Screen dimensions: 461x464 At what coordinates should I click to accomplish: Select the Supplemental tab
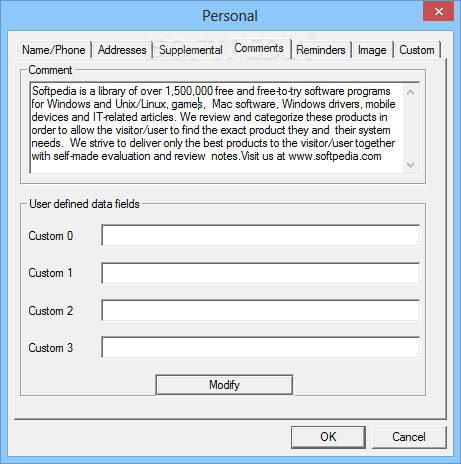coord(190,50)
